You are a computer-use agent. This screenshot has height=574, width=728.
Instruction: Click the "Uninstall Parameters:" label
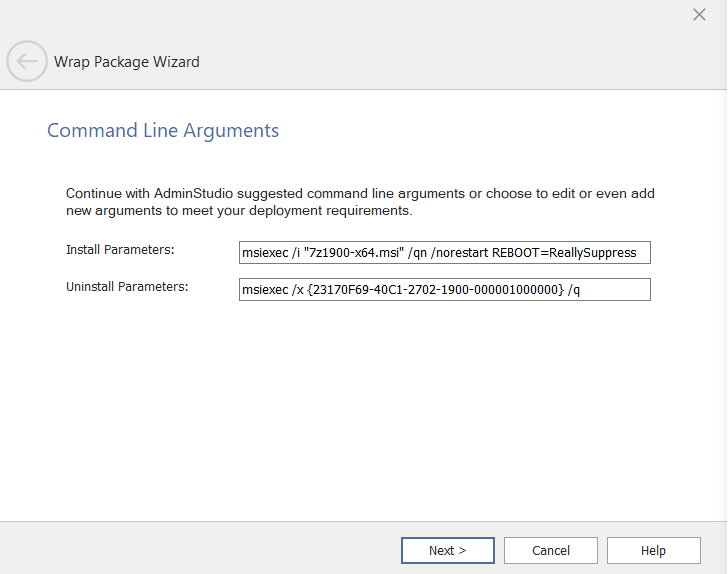127,286
